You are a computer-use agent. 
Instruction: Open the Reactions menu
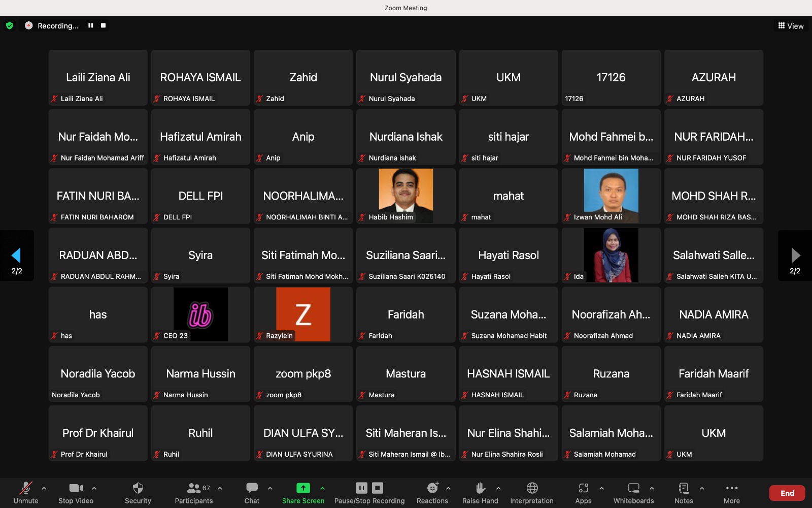432,488
